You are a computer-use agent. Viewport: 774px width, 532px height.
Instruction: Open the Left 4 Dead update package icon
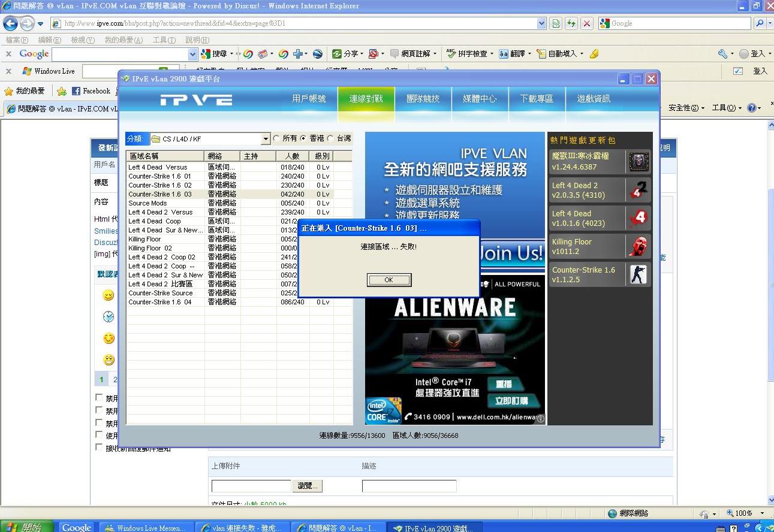(639, 218)
